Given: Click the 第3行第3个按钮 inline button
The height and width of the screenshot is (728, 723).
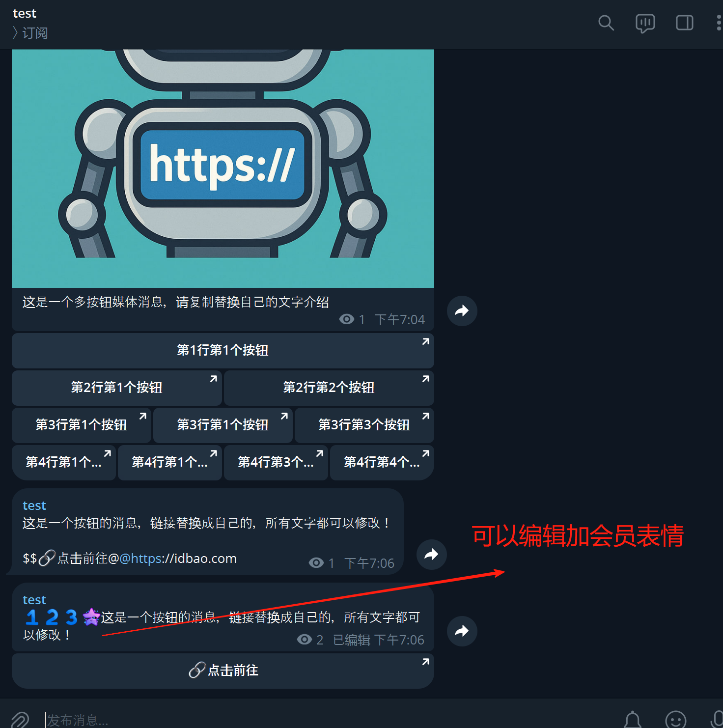Looking at the screenshot, I should 364,425.
